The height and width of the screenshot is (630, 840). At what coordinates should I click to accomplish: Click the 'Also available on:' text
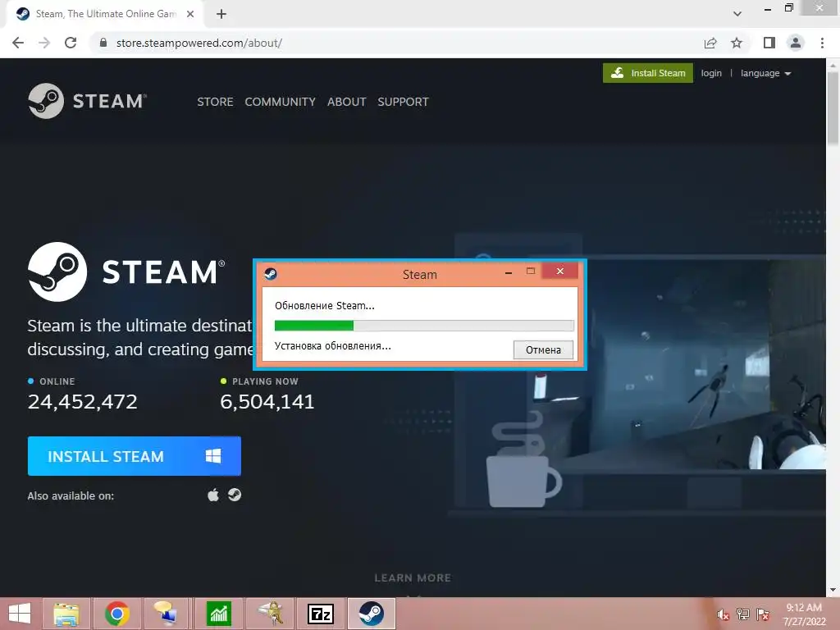point(71,495)
